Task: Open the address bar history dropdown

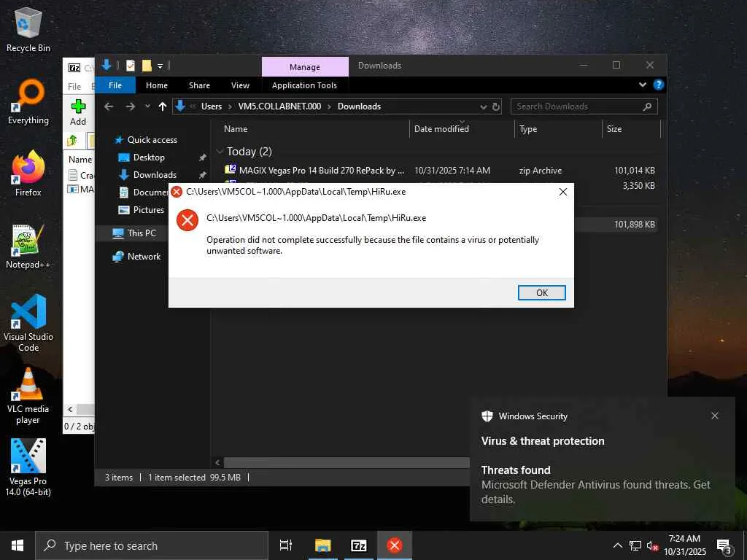Action: click(483, 106)
